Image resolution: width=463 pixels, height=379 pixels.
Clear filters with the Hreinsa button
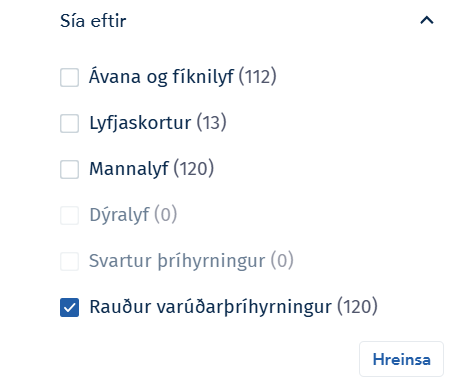(x=401, y=359)
